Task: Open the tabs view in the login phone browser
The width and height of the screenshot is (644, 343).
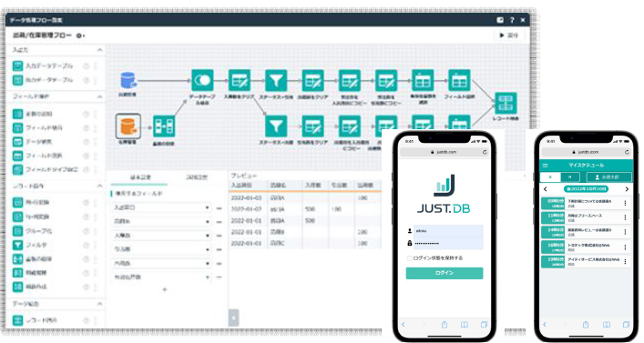Action: click(x=484, y=325)
